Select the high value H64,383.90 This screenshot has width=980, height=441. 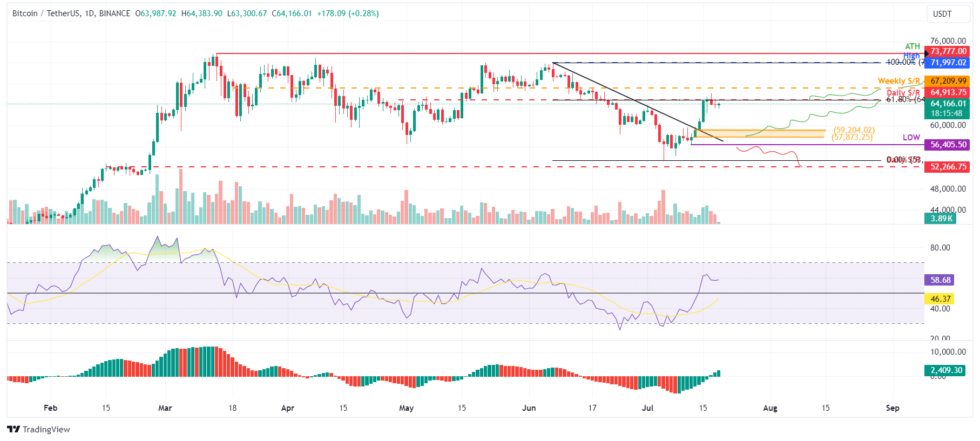201,13
